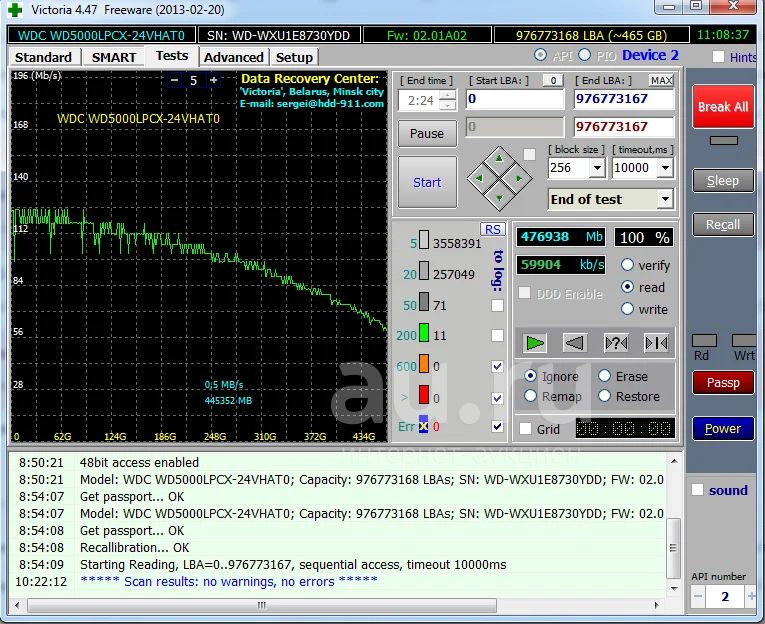Viewport: 765px width, 624px height.
Task: Click the green play scan icon
Action: click(534, 343)
